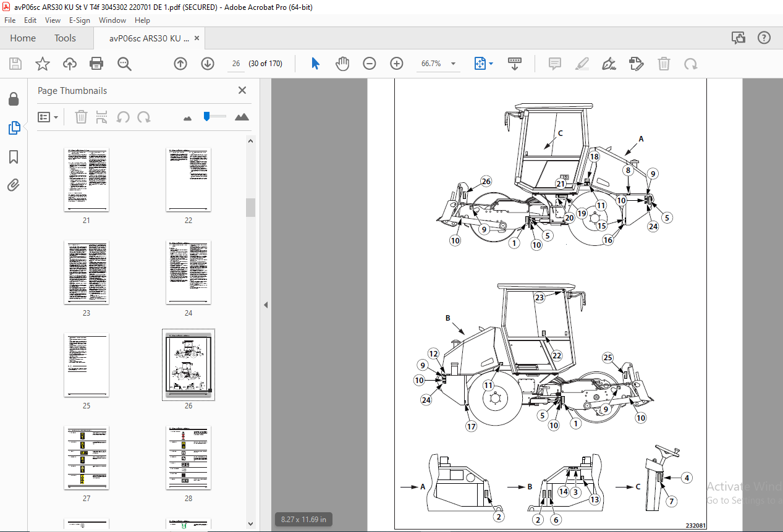
Task: Select the arrow selection tool
Action: click(315, 64)
